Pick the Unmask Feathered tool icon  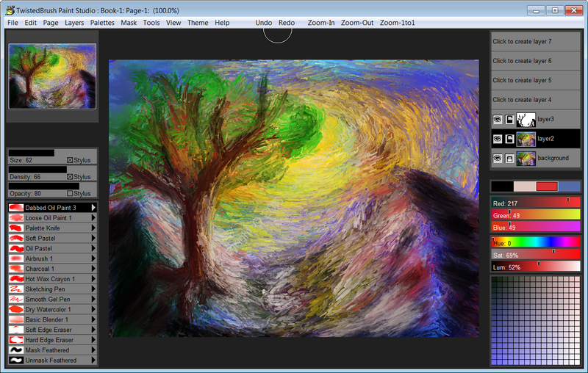pyautogui.click(x=16, y=360)
